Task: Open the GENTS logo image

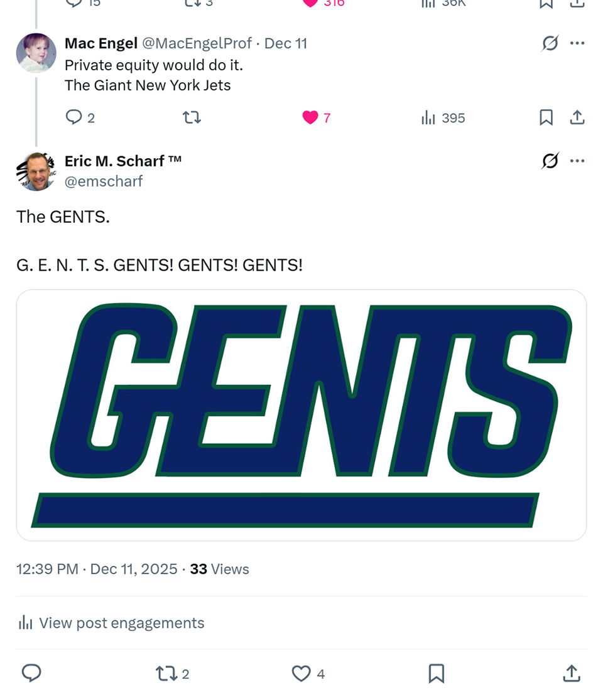Action: 301,415
